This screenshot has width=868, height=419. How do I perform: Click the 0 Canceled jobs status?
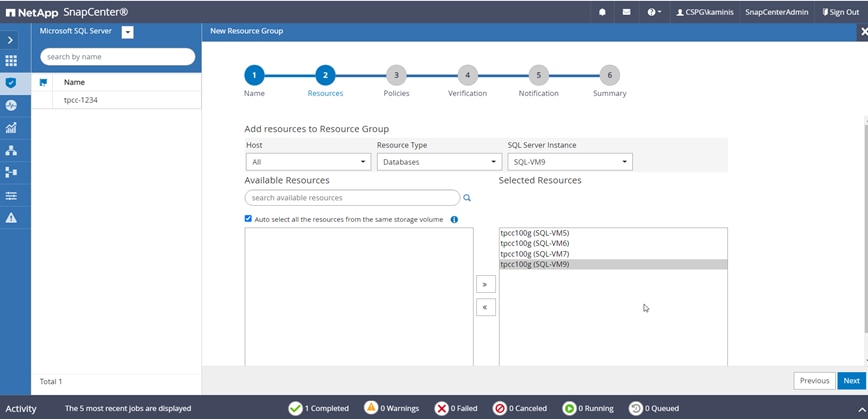(x=520, y=408)
